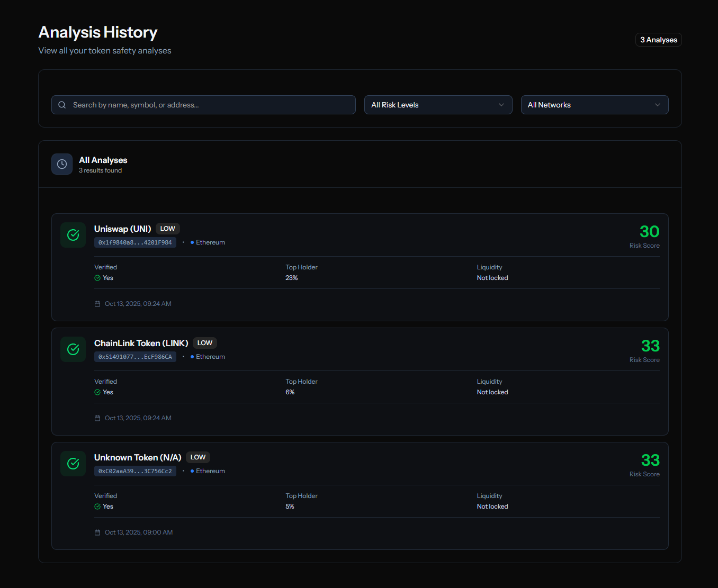Click the chevron arrow on All Networks
718x588 pixels.
click(x=658, y=105)
